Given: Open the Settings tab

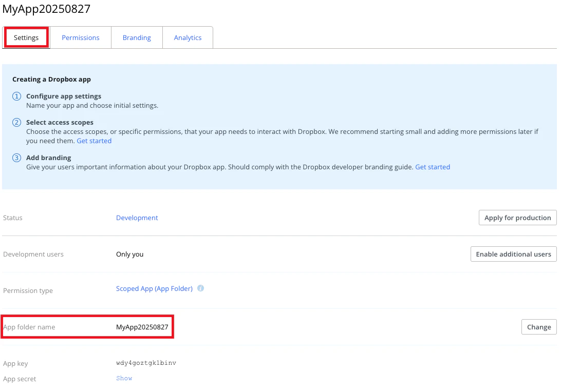Looking at the screenshot, I should (x=26, y=37).
